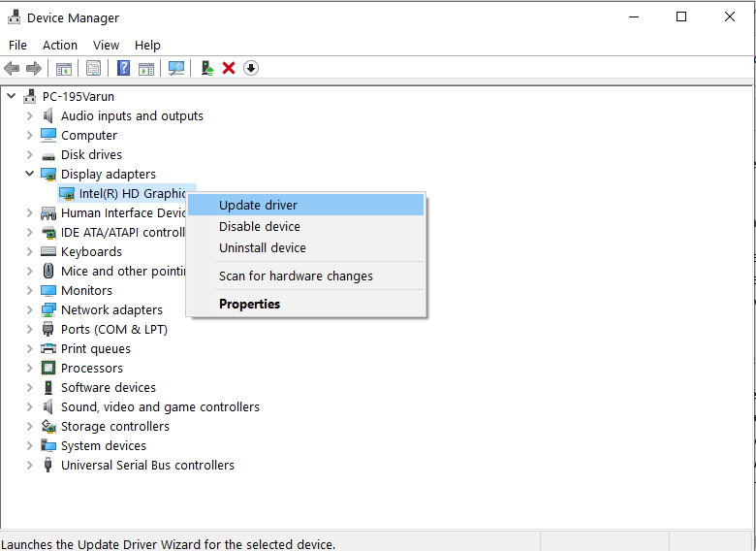Click the Properties sheet toolbar icon
Image resolution: width=756 pixels, height=551 pixels.
pyautogui.click(x=94, y=68)
